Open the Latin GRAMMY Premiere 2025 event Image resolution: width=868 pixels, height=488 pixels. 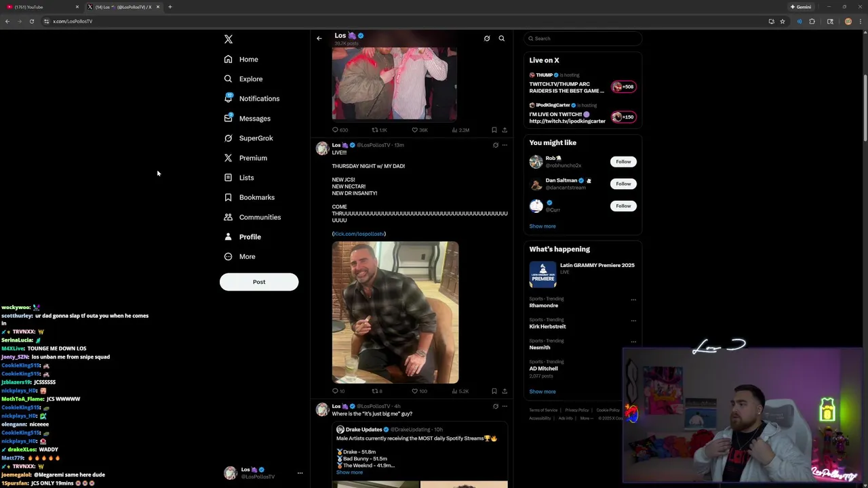(582, 274)
